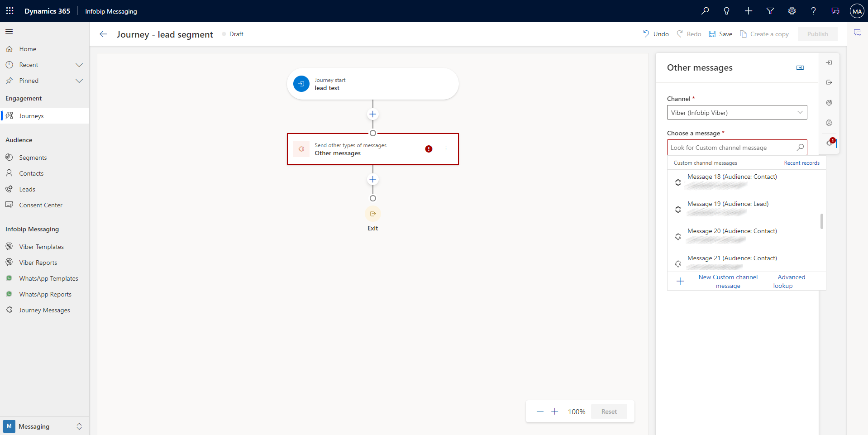Go back using the arrow beside journey title

click(x=103, y=34)
